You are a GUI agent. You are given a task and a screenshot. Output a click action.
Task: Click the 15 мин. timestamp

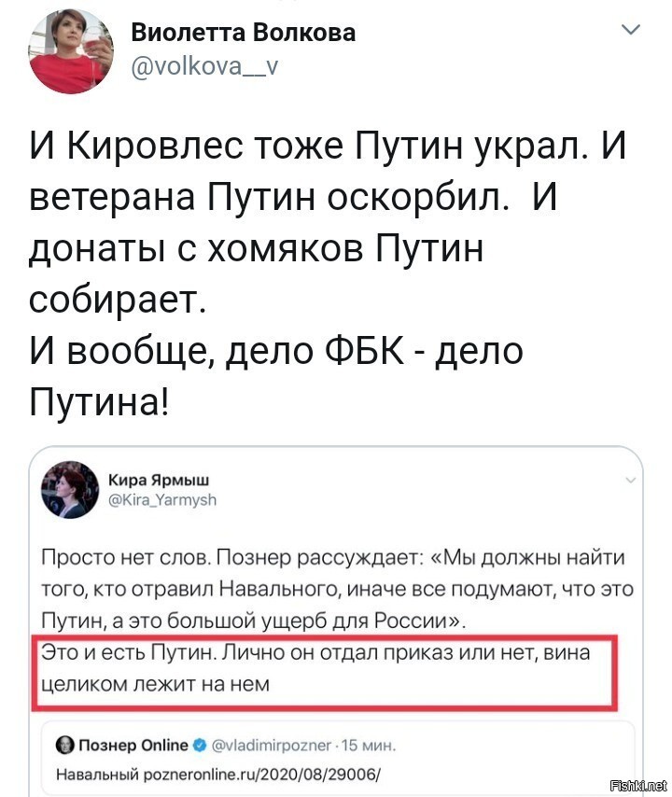point(369,746)
